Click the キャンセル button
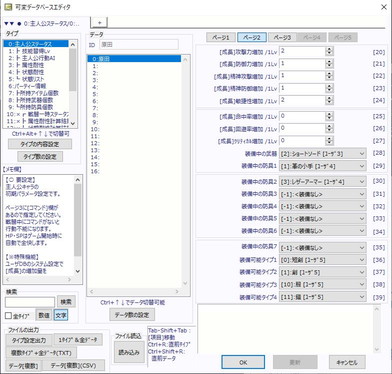 347,362
